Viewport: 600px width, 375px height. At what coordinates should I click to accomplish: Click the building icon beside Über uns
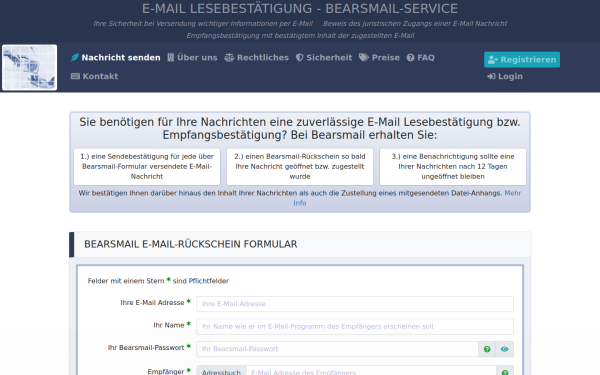point(171,57)
